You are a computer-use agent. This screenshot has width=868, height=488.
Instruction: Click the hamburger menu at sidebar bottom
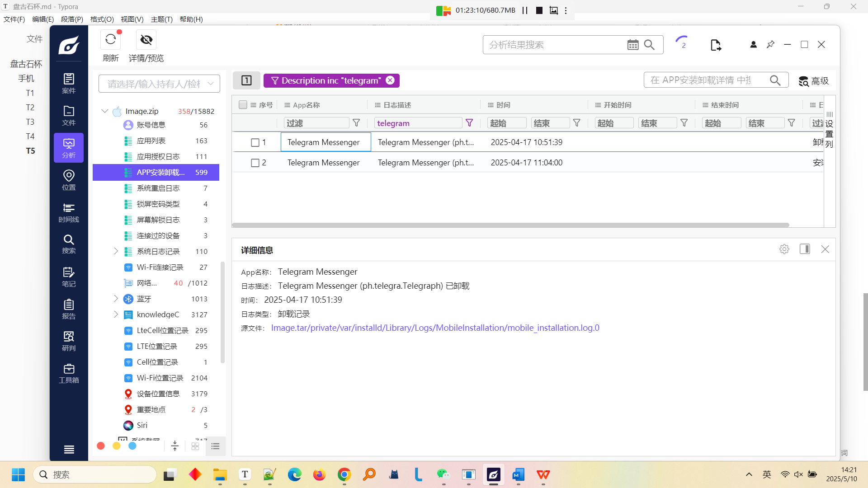(69, 449)
